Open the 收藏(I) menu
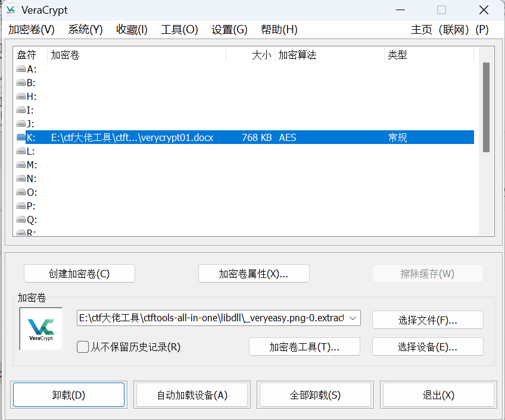This screenshot has width=505, height=420. pyautogui.click(x=132, y=30)
